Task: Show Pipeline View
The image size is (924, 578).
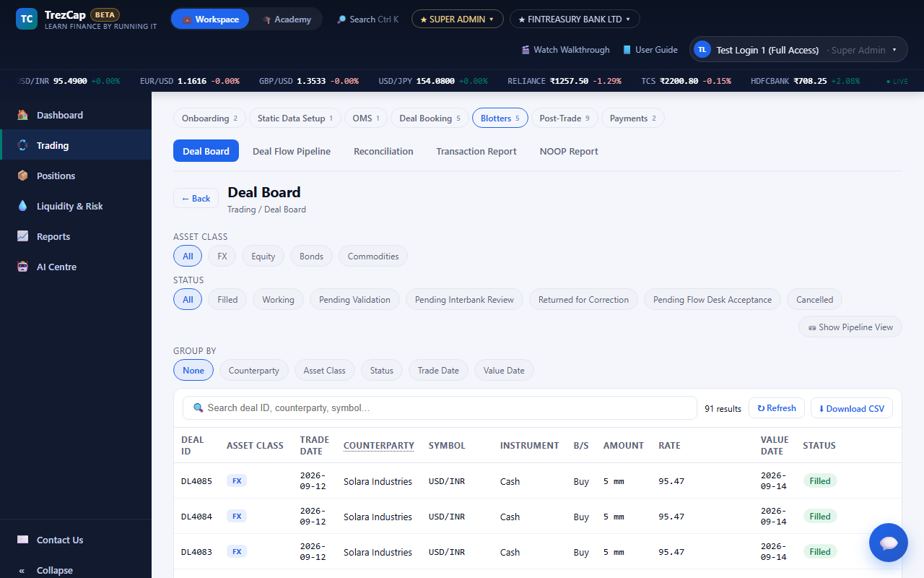Action: click(850, 327)
